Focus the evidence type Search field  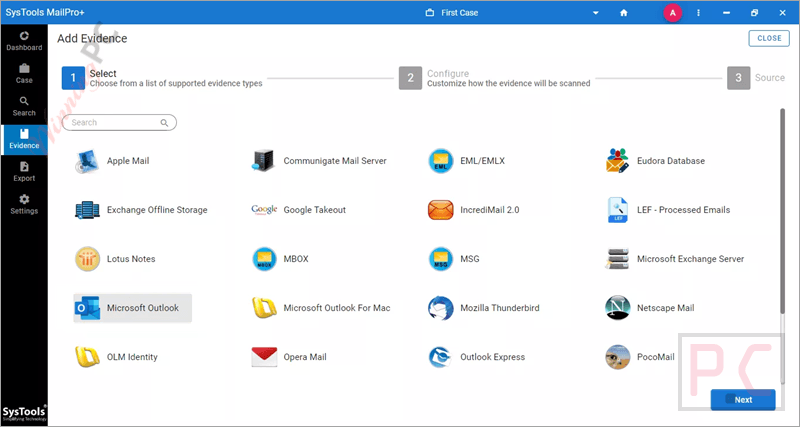click(119, 122)
